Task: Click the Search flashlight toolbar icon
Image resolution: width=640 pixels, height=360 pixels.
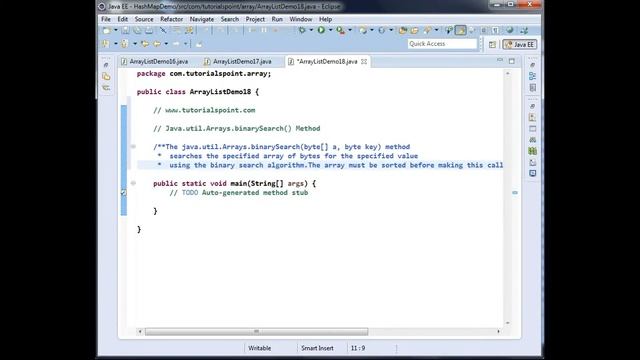Action: (x=427, y=30)
